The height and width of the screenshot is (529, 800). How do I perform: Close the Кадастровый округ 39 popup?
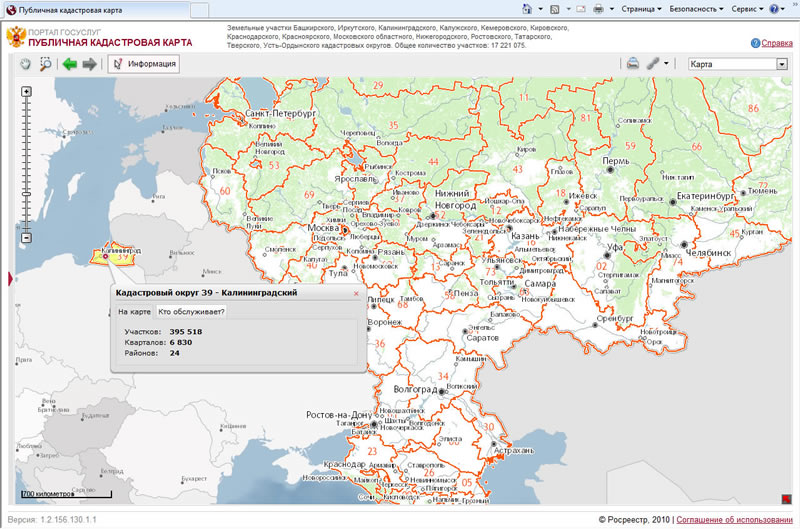pos(356,293)
